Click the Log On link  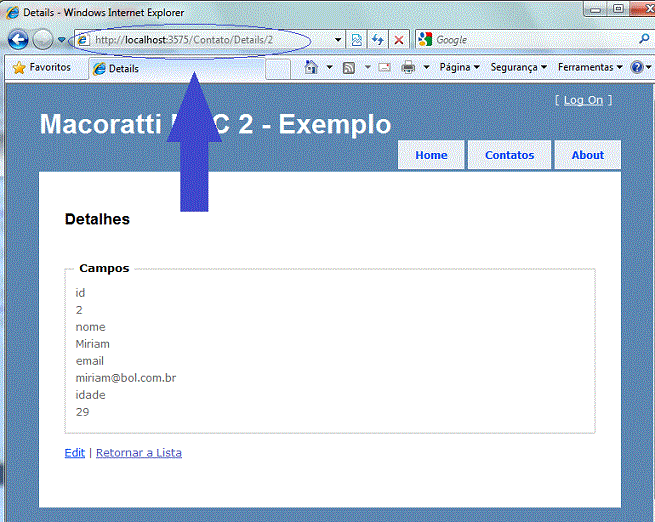click(584, 100)
